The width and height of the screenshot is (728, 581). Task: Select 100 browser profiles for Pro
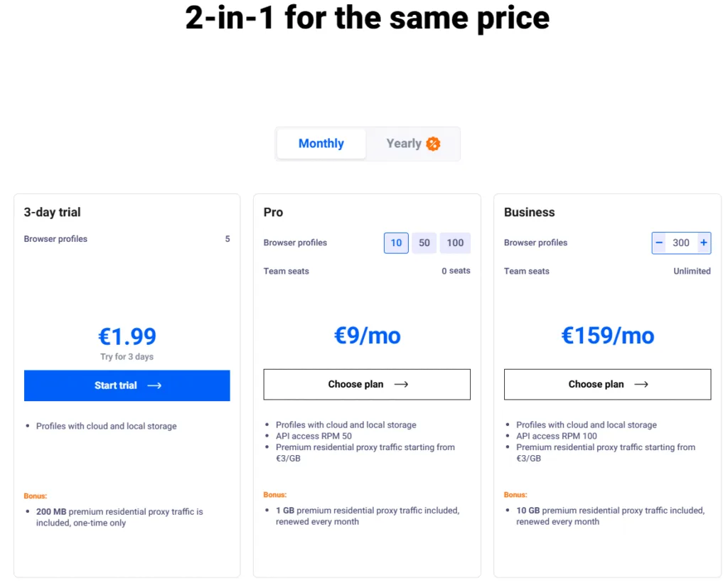[455, 242]
